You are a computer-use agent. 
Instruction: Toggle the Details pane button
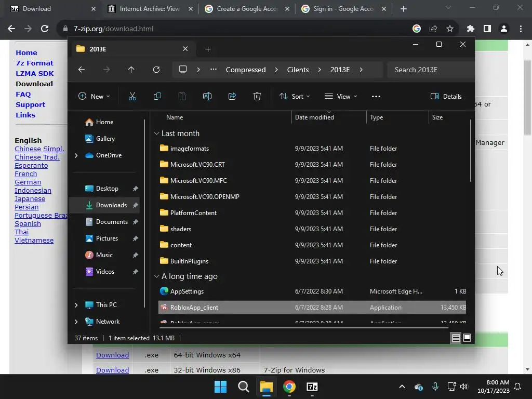446,96
